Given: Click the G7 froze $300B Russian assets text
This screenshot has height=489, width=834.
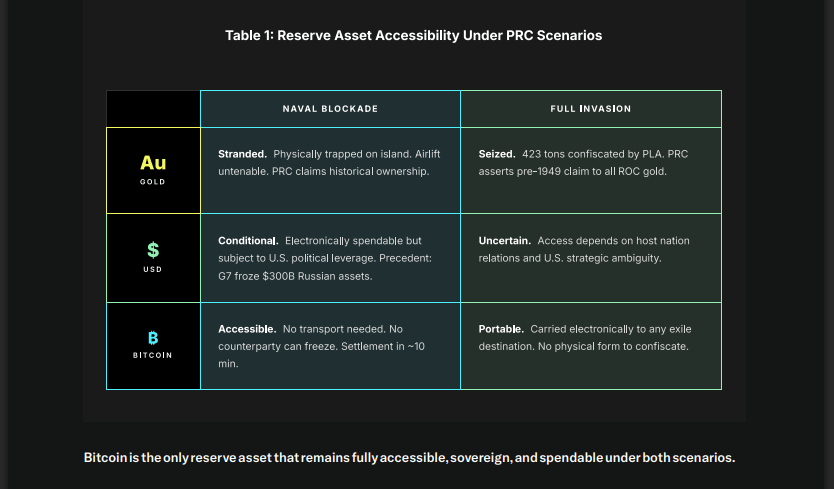Looking at the screenshot, I should 295,276.
